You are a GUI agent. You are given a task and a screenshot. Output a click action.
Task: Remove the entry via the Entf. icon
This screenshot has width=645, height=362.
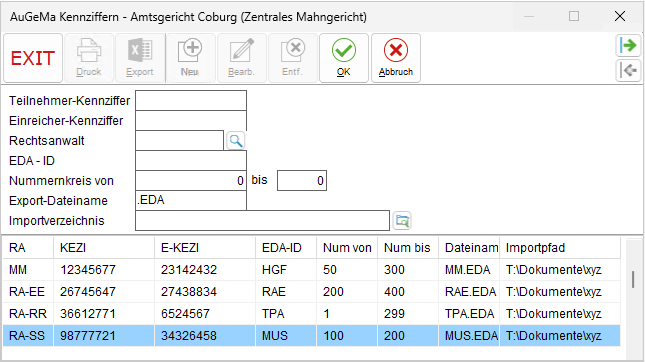pyautogui.click(x=292, y=58)
